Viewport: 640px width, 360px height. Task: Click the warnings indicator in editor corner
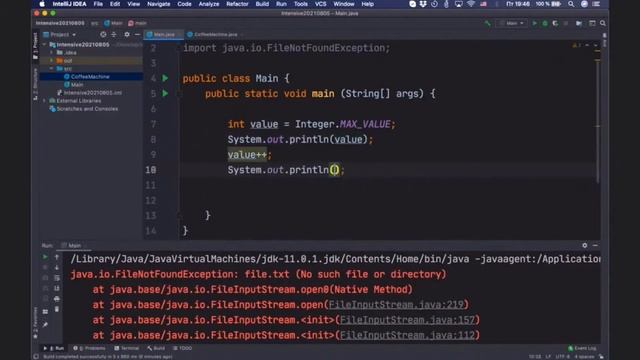(576, 45)
